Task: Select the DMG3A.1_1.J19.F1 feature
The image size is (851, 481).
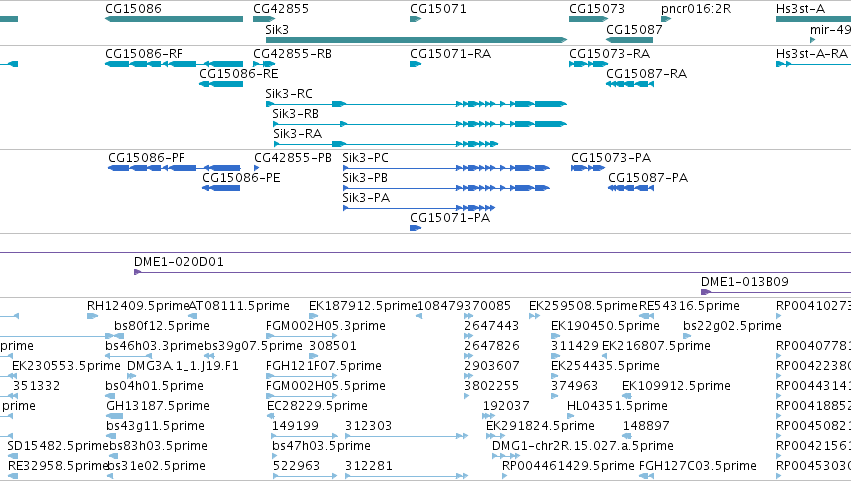Action: coord(133,376)
